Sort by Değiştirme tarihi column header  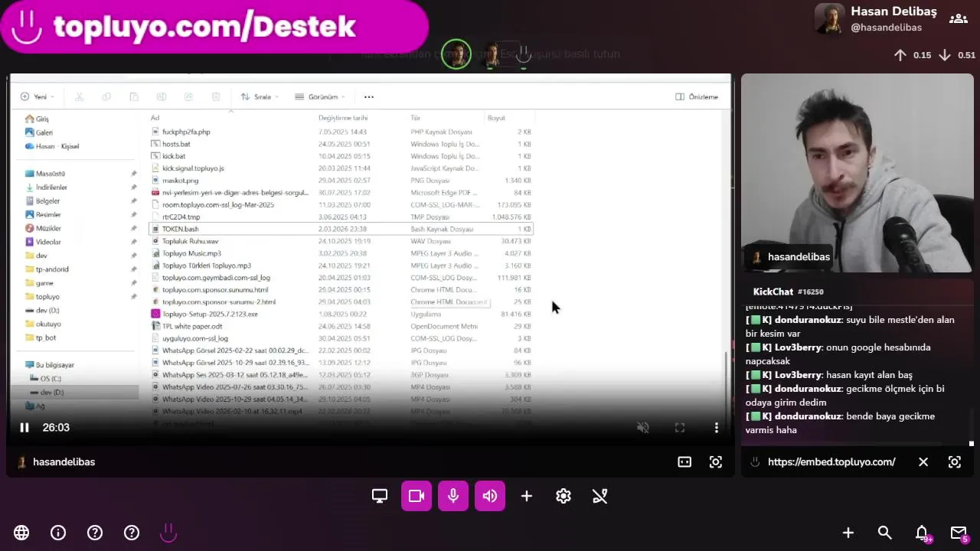[343, 118]
